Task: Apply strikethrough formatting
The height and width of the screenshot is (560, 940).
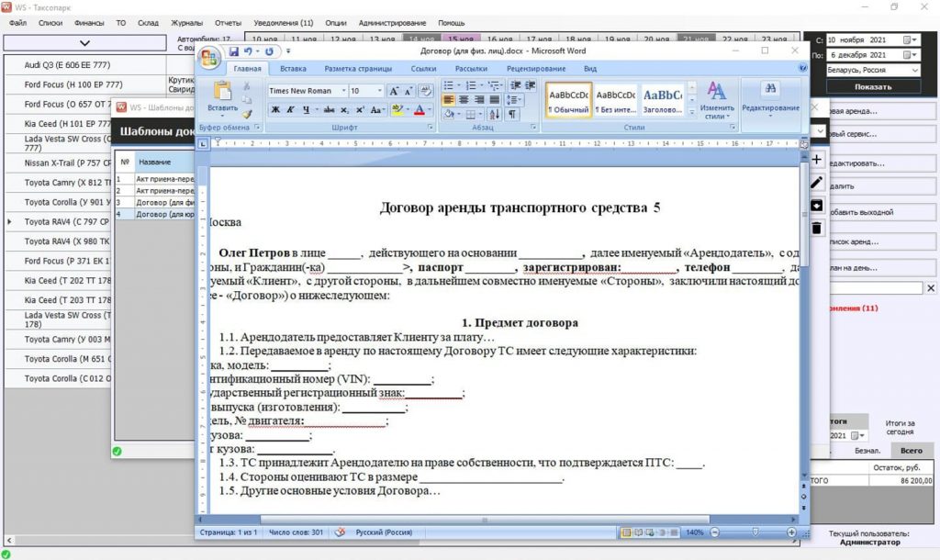Action: coord(329,110)
